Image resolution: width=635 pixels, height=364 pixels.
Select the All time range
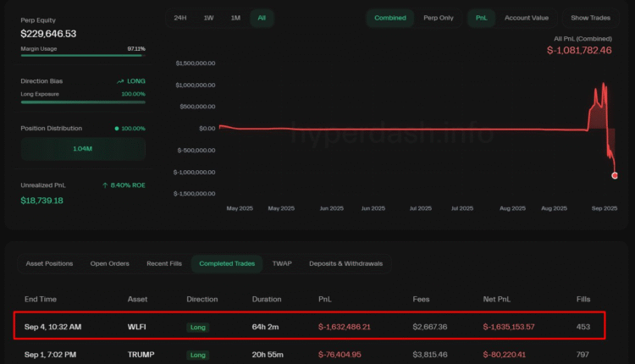[262, 18]
